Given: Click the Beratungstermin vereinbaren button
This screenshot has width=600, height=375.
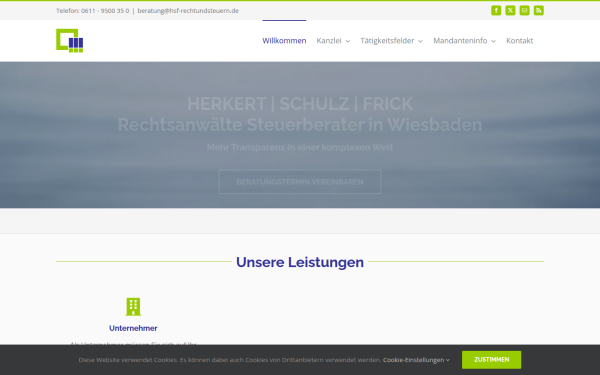Looking at the screenshot, I should pyautogui.click(x=300, y=182).
